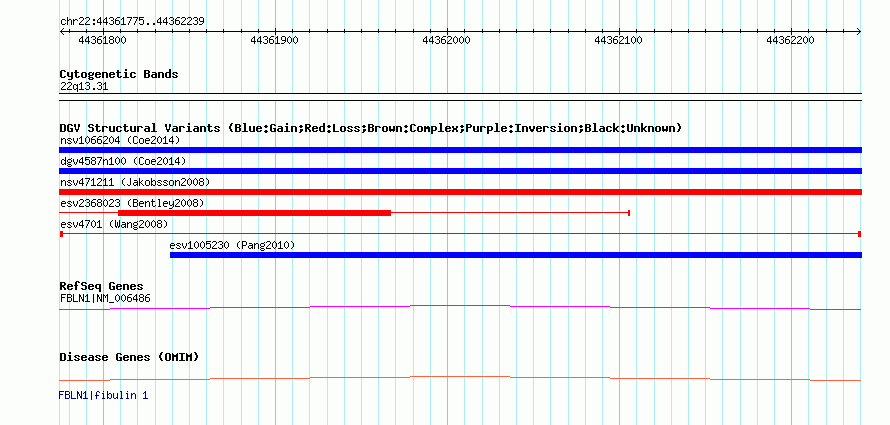Screen dimensions: 890x425
Task: Click the blue nsv1066204 gain bar
Action: click(460, 150)
